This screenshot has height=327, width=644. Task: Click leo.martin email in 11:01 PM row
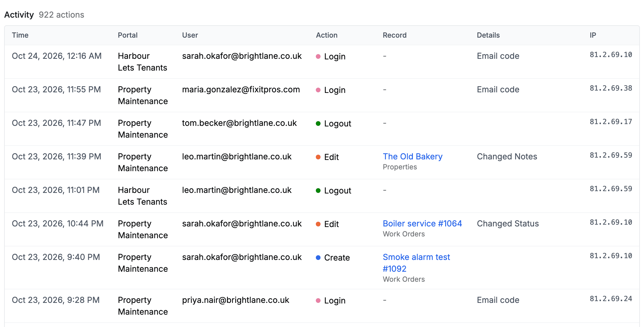[x=237, y=190]
